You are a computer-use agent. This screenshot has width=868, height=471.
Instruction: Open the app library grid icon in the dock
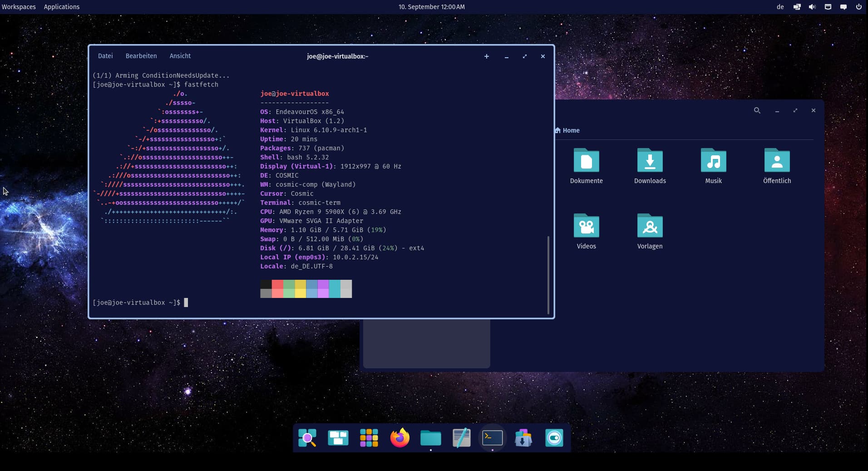coord(369,438)
